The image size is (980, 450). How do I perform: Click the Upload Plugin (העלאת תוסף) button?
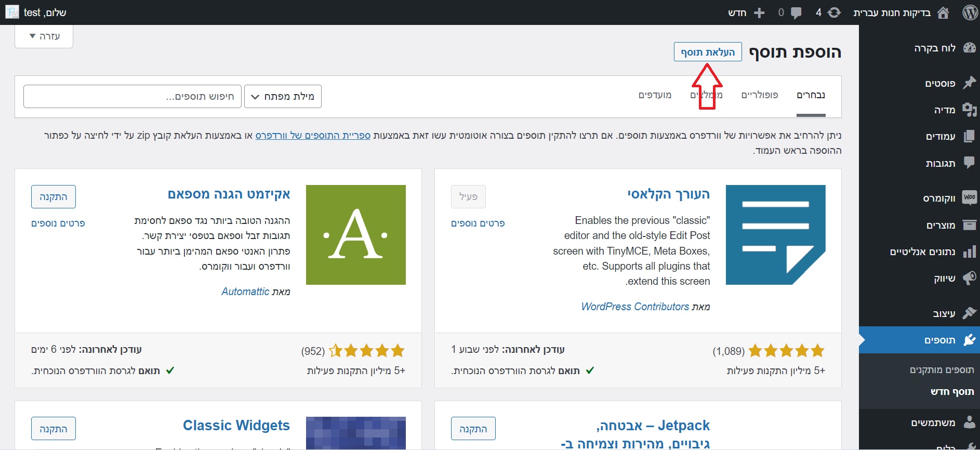pos(708,52)
